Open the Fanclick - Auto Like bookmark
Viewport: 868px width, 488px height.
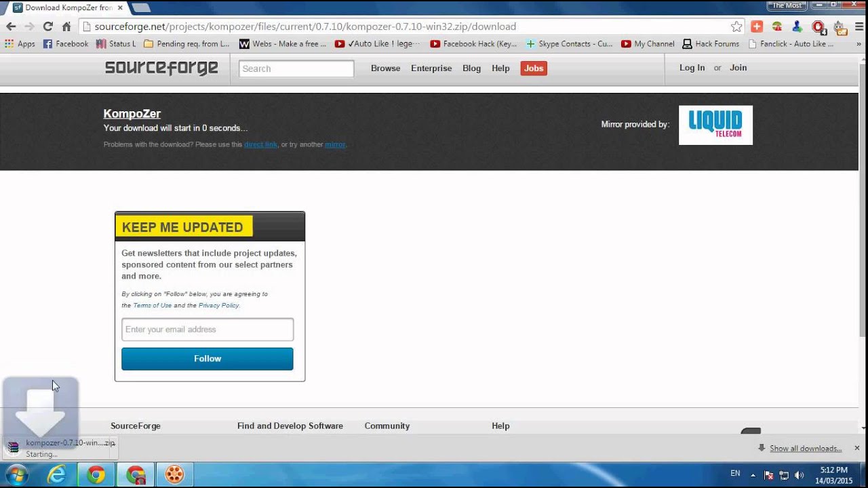pos(791,44)
